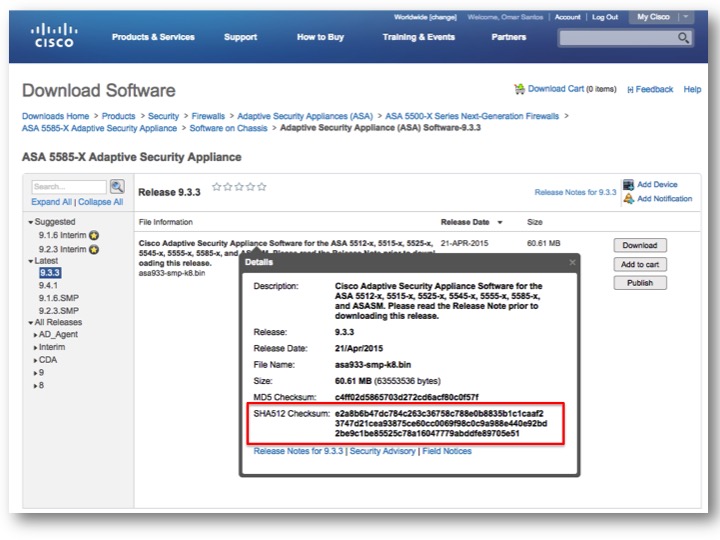Click the Cisco logo
720x540 pixels.
click(54, 36)
